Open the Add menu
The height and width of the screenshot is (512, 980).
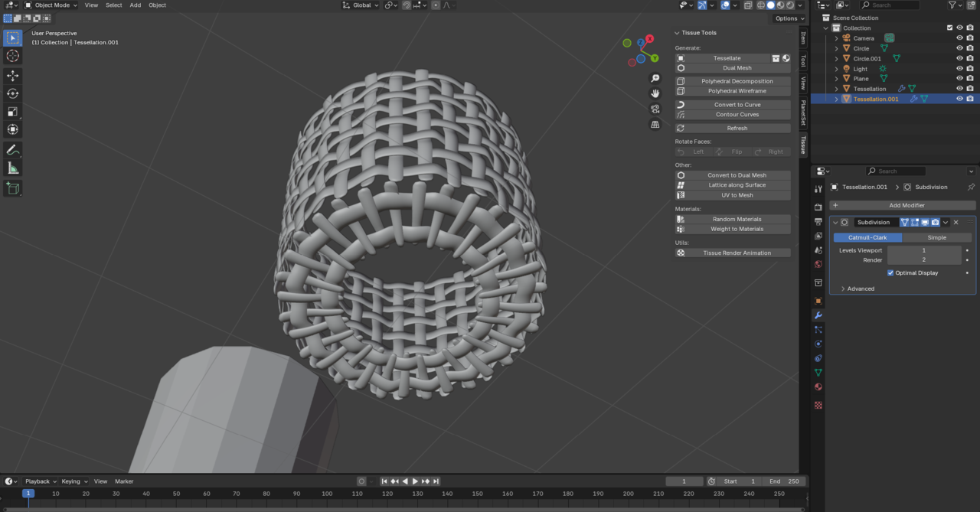click(x=135, y=5)
